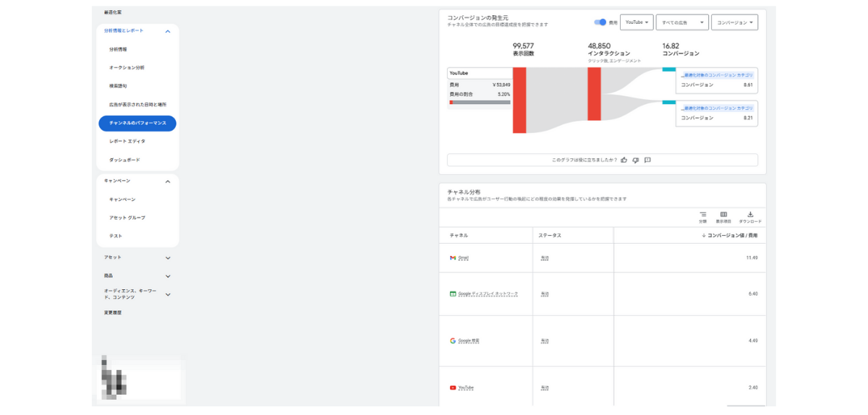
Task: Open the 表示項目 columns icon
Action: coord(723,215)
